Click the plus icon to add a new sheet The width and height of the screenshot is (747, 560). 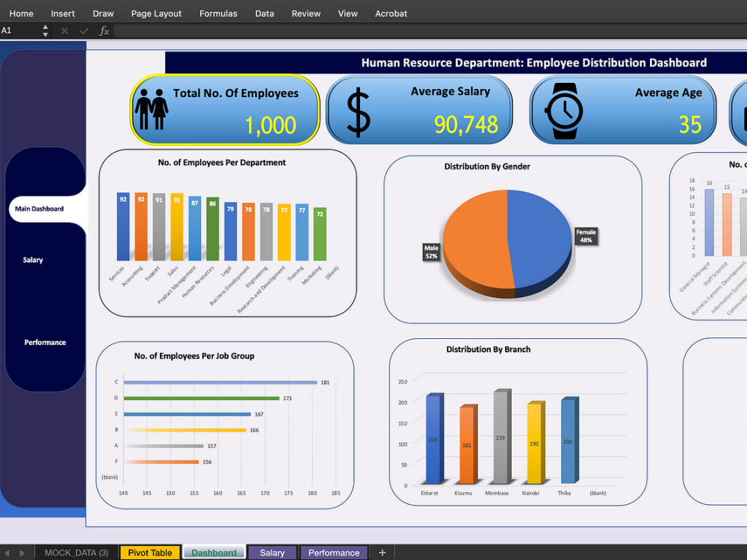[x=382, y=553]
